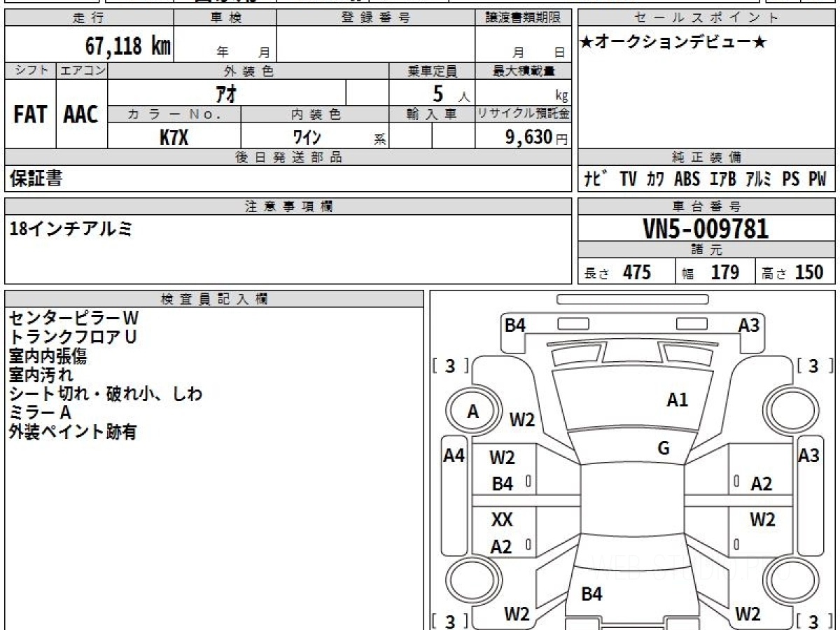
Task: Click the seating capacity 5 人
Action: pos(451,93)
